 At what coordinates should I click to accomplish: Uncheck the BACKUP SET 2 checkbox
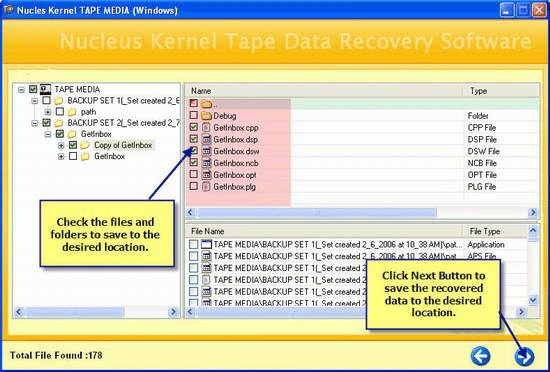(46, 123)
